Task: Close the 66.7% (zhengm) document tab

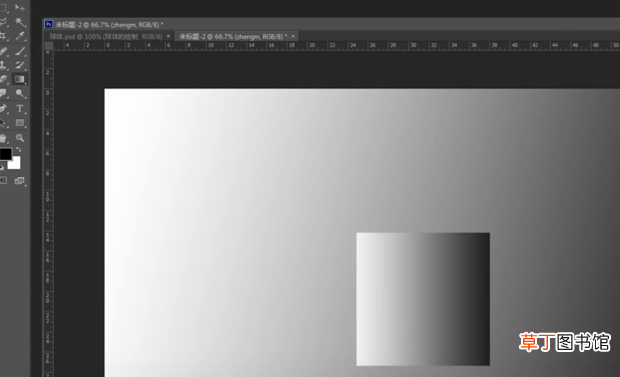Action: coord(293,36)
